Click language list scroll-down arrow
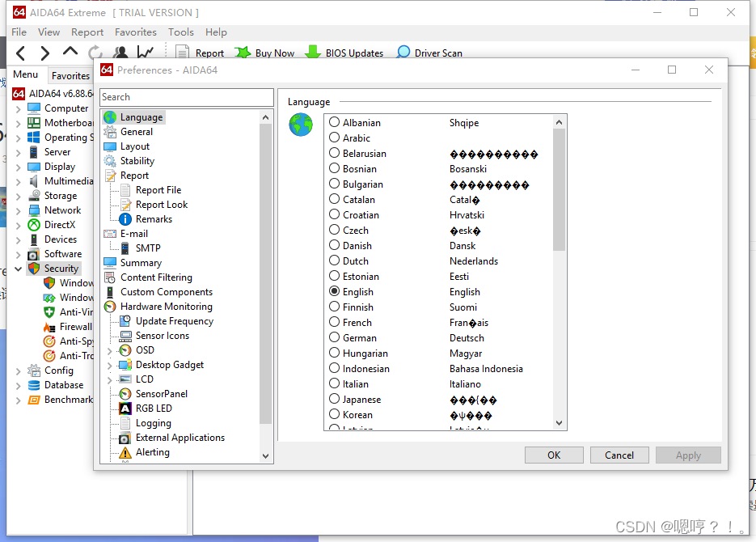Image resolution: width=756 pixels, height=542 pixels. click(x=560, y=423)
